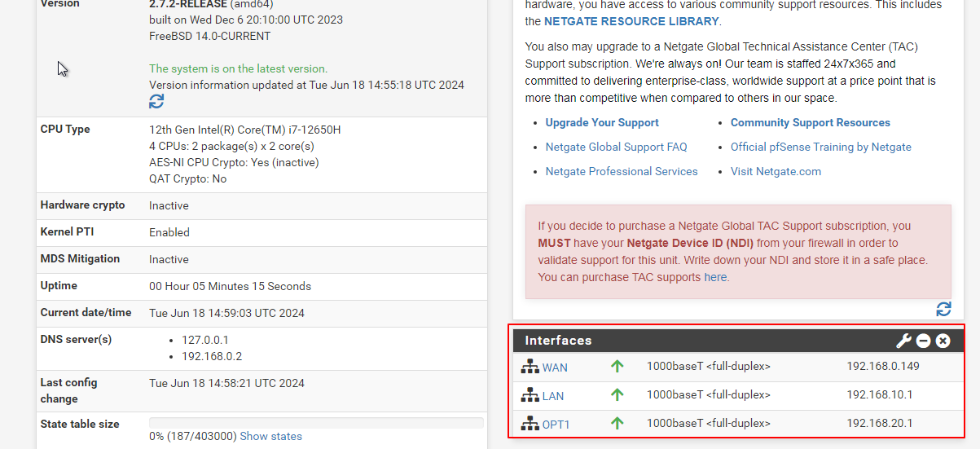This screenshot has width=980, height=449.
Task: Select the OPT1 IP 192.168.20.1
Action: [880, 423]
